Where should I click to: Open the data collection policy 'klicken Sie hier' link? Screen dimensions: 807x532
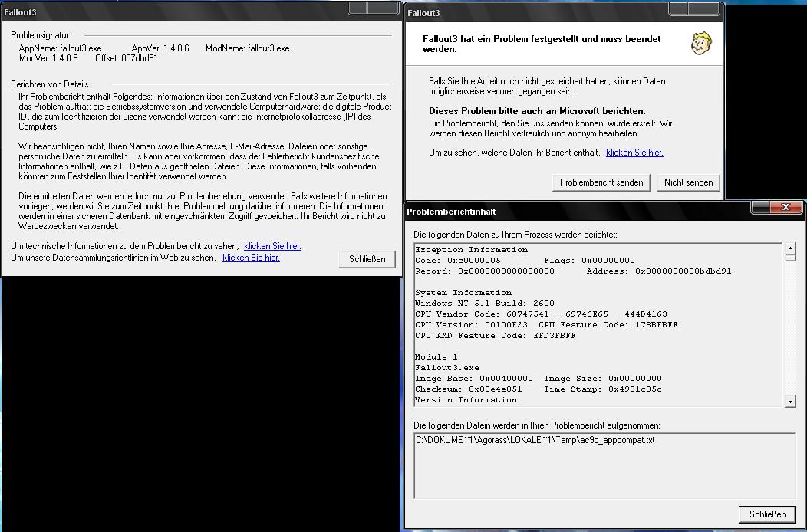pyautogui.click(x=251, y=258)
